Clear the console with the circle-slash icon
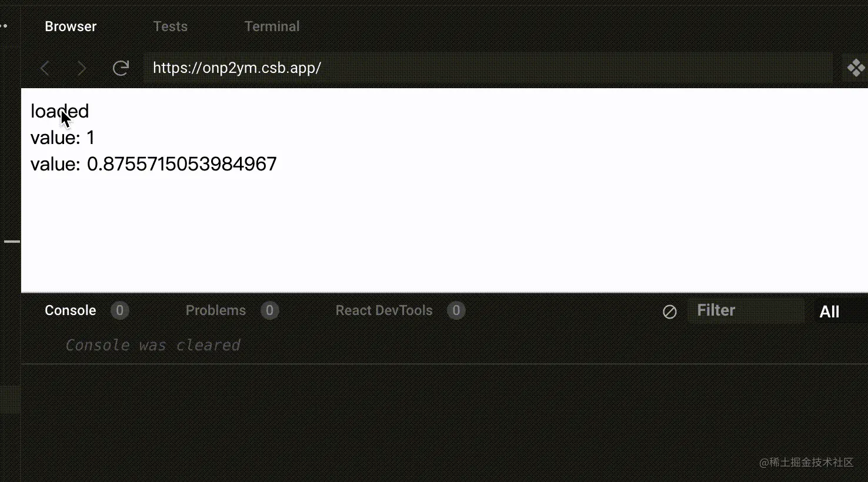Screen dimensions: 868x482 [669, 312]
